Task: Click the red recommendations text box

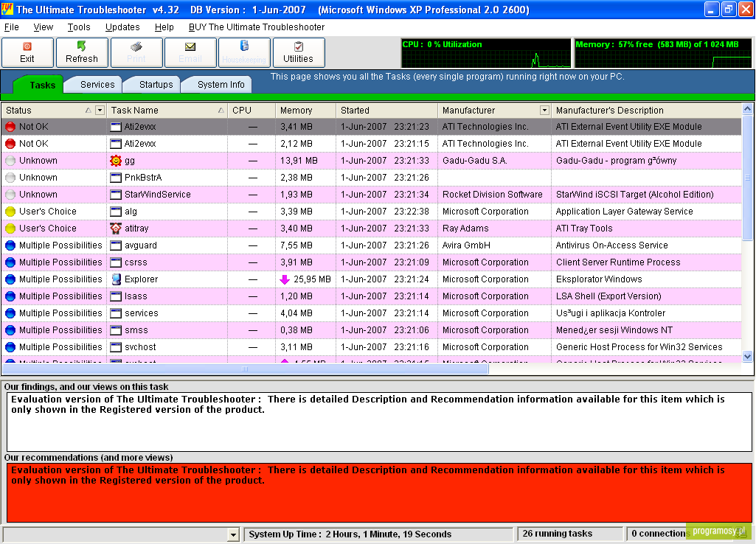Action: [x=379, y=492]
